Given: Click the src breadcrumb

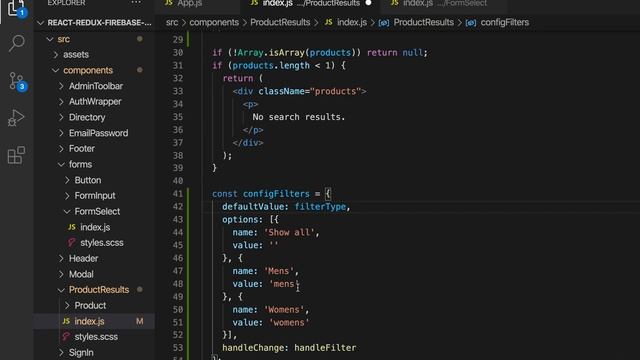Looking at the screenshot, I should coord(172,22).
